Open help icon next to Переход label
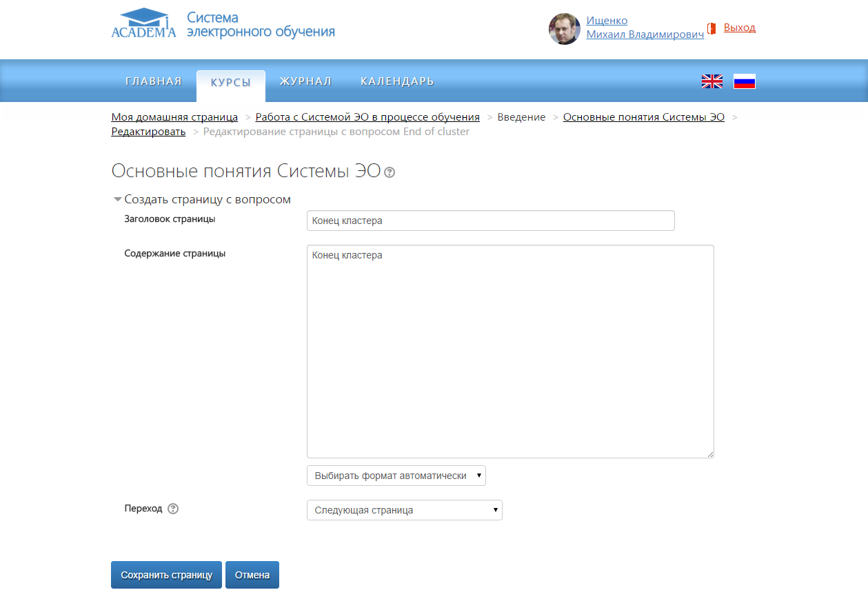Viewport: 868px width, 610px height. pyautogui.click(x=173, y=509)
